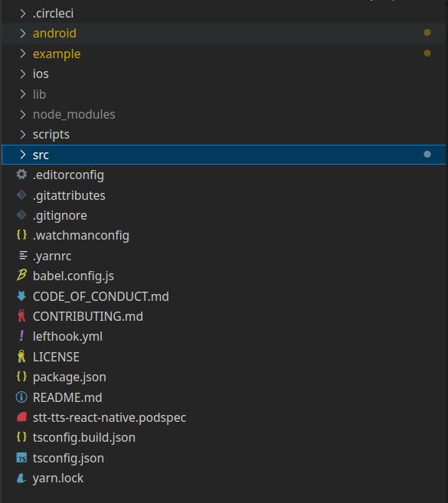448x503 pixels.
Task: Open stt-tts-react-native.podspec file
Action: (110, 418)
